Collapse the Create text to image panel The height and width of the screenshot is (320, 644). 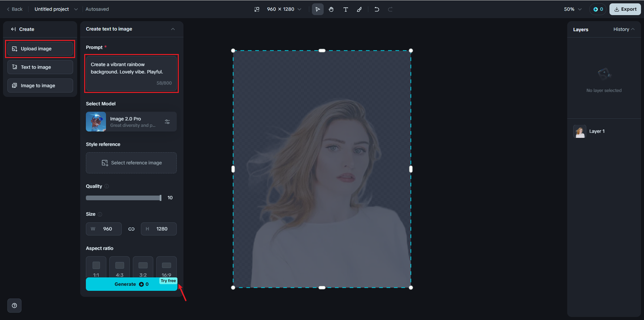click(x=173, y=29)
